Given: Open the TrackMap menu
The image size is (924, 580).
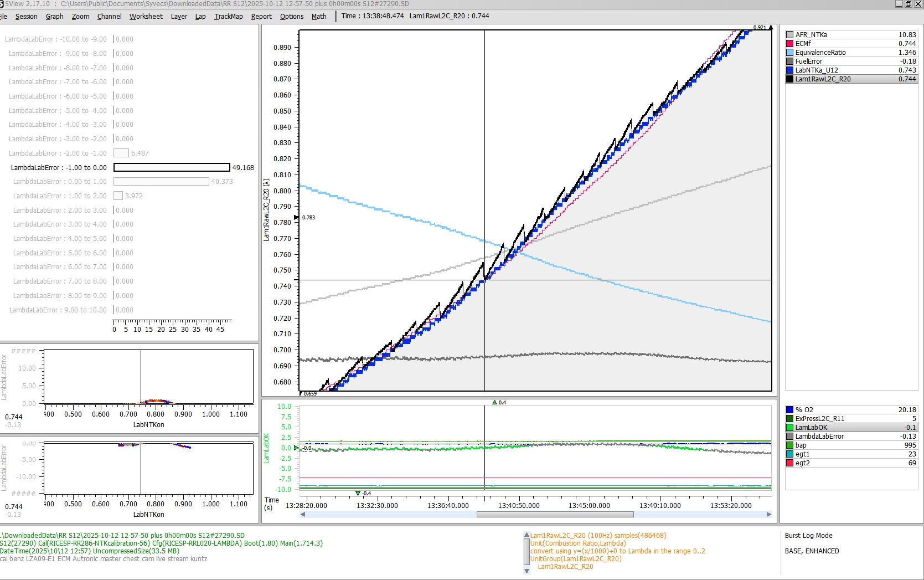Looking at the screenshot, I should click(x=228, y=16).
